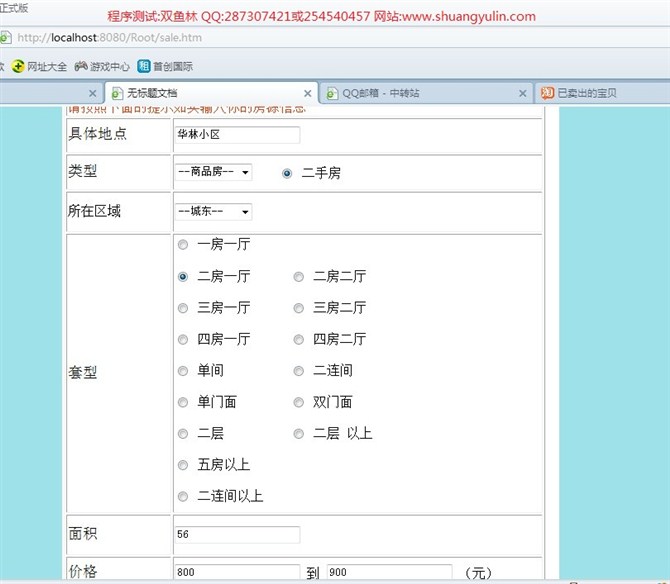The width and height of the screenshot is (670, 584).
Task: Select 单间 option
Action: pos(183,371)
